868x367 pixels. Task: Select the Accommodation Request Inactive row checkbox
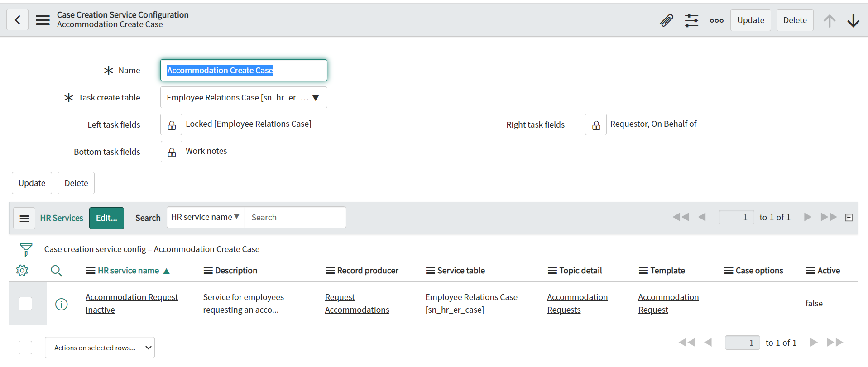[x=25, y=304]
